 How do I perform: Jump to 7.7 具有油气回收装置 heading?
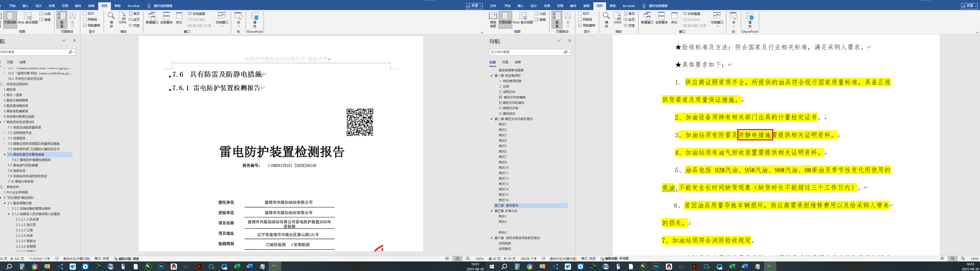coord(23,165)
